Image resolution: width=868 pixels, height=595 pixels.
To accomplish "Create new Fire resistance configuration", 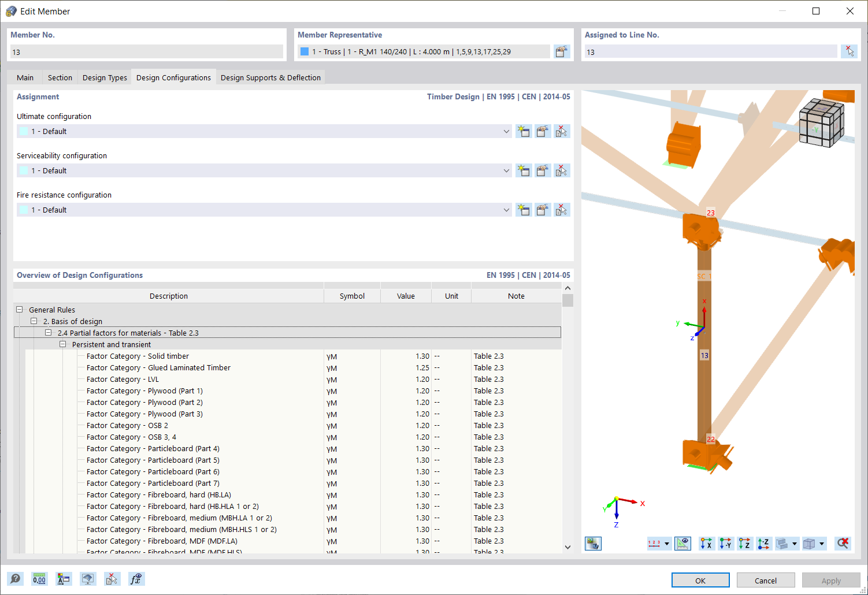I will tap(524, 210).
